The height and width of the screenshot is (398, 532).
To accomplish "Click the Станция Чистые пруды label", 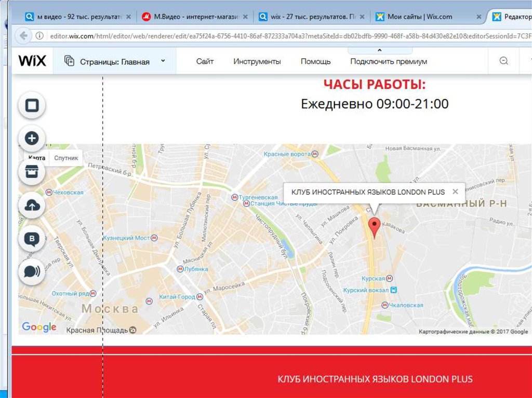I will [x=284, y=203].
